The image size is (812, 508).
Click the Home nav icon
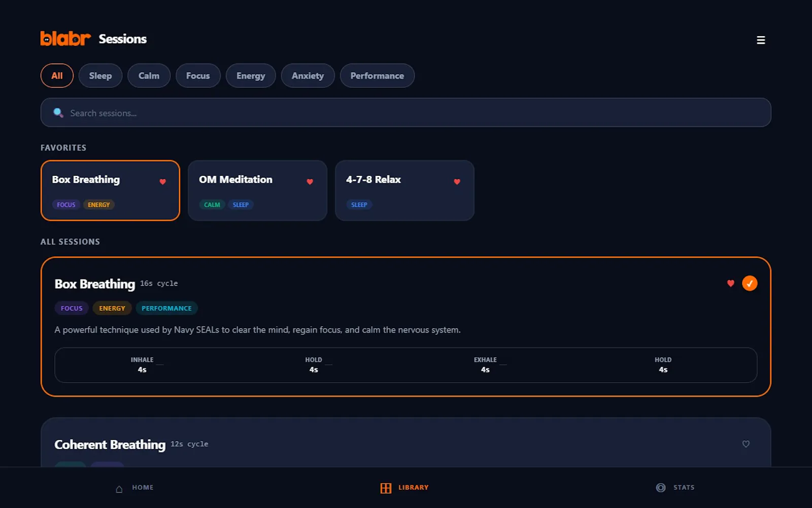coord(119,489)
